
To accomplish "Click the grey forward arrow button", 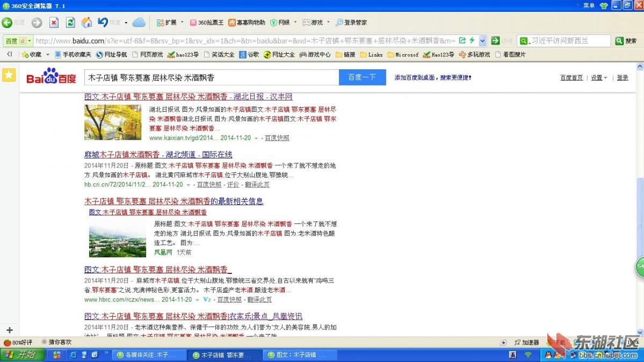I will pos(37,23).
